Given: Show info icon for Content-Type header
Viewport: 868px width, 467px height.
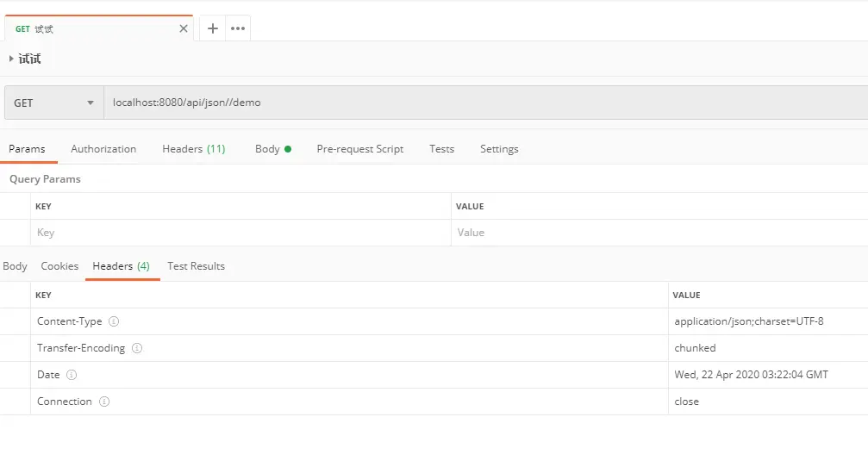Looking at the screenshot, I should (x=114, y=321).
